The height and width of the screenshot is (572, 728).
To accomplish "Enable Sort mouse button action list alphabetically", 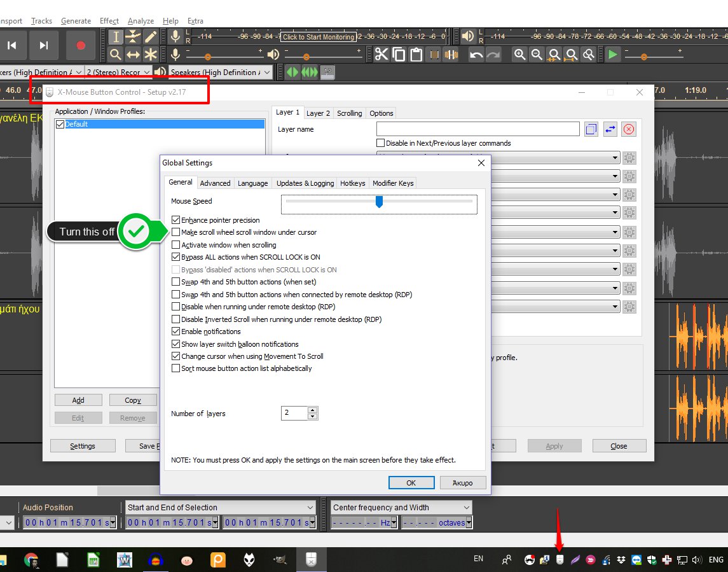I will pyautogui.click(x=175, y=368).
